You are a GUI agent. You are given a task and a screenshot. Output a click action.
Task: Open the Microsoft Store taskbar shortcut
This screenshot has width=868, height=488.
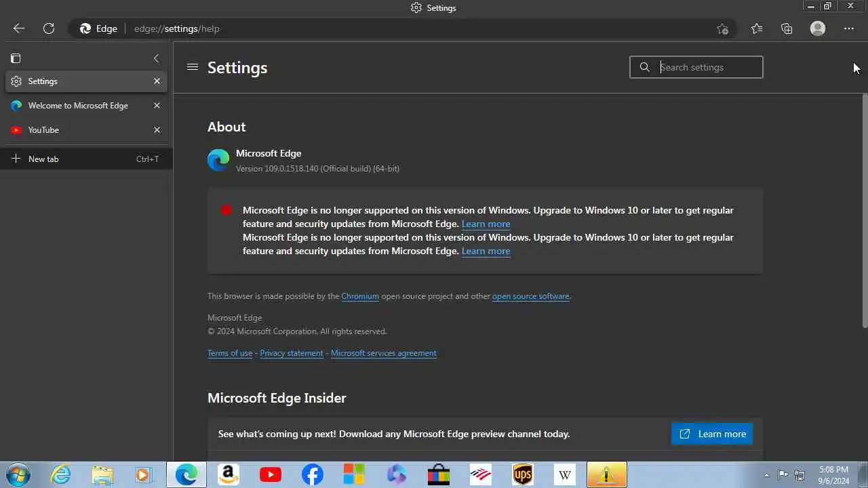point(439,474)
